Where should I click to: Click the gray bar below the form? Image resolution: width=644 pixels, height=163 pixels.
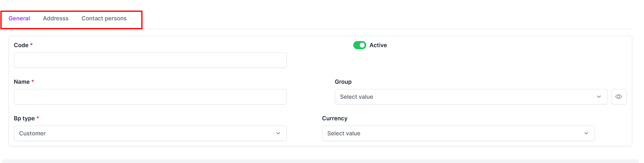coord(320,161)
